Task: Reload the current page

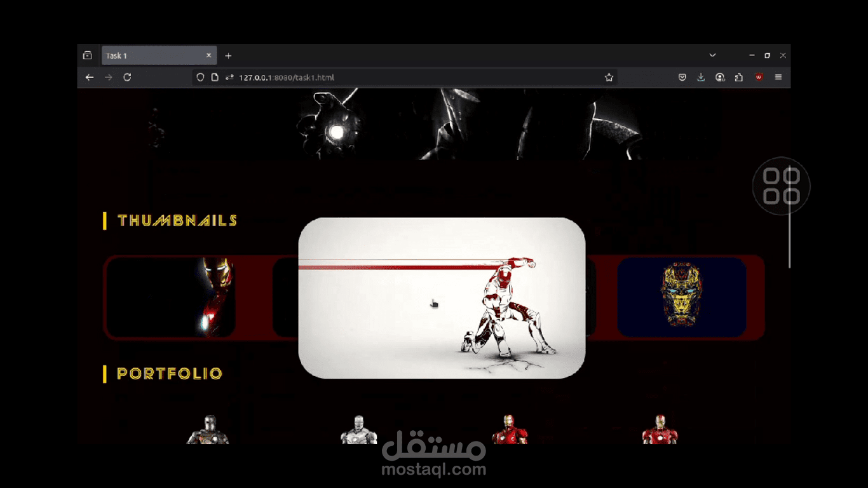Action: tap(127, 78)
